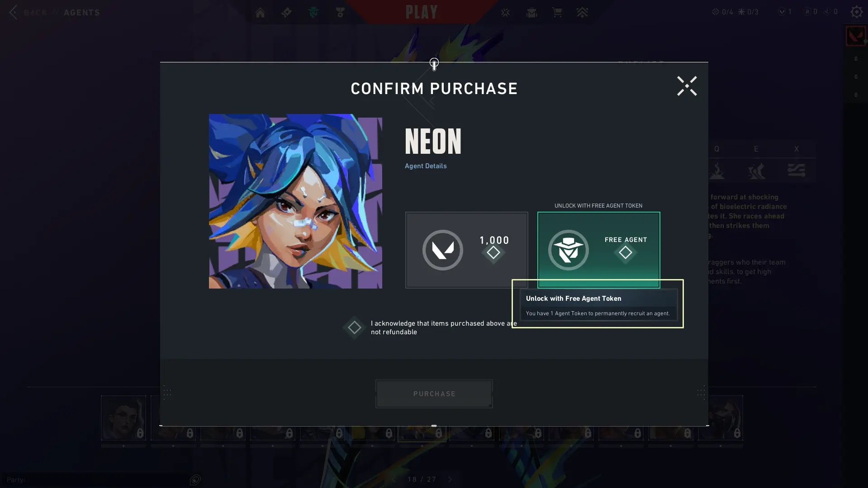Select the 1,000 Valorant Points payment option
The height and width of the screenshot is (488, 868).
(466, 250)
